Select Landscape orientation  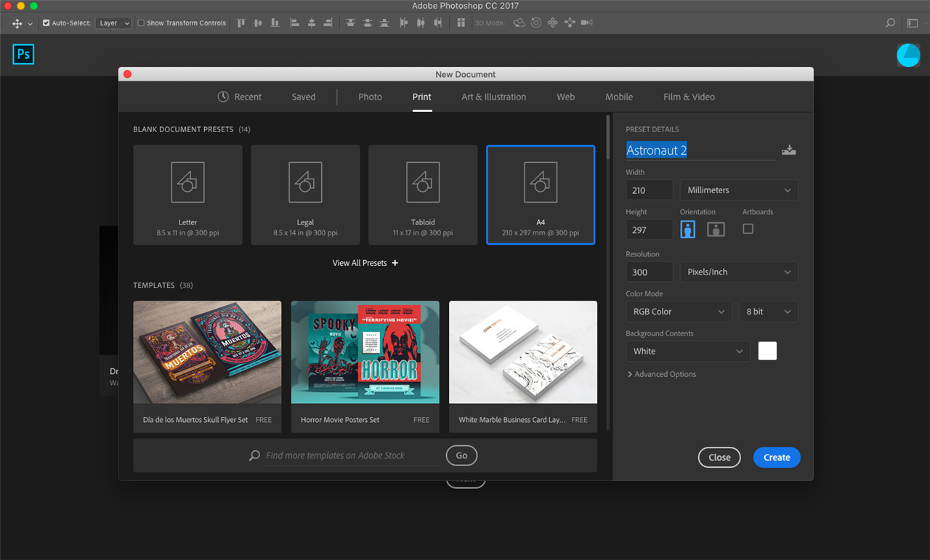[716, 230]
